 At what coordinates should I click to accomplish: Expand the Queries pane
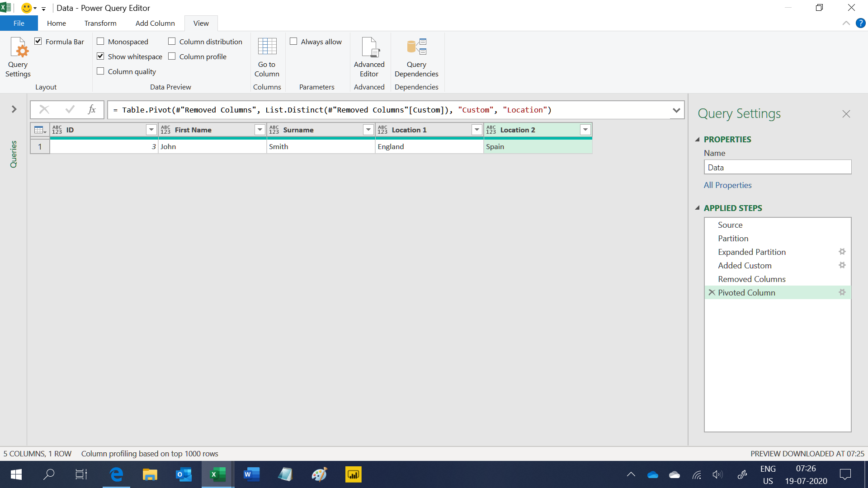click(x=14, y=109)
